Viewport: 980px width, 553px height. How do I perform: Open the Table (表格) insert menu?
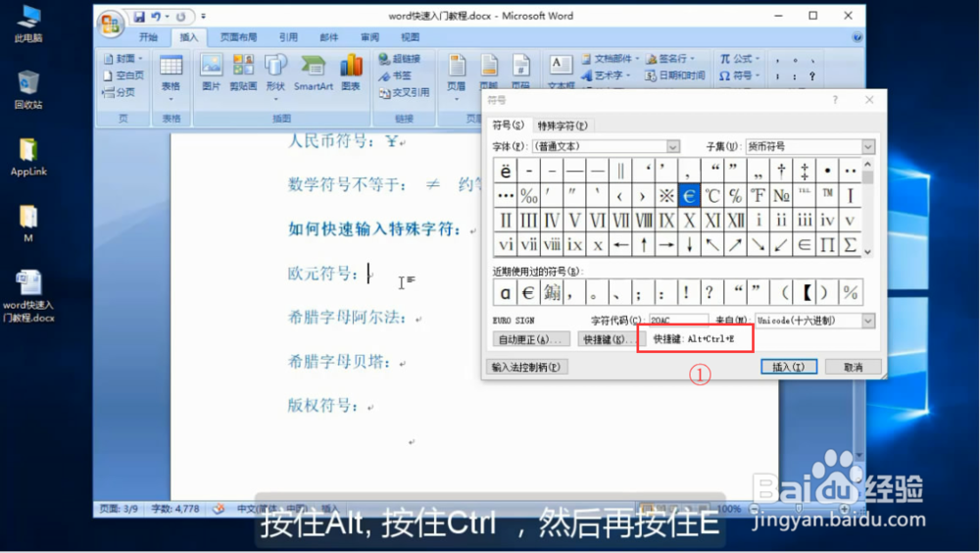[171, 76]
